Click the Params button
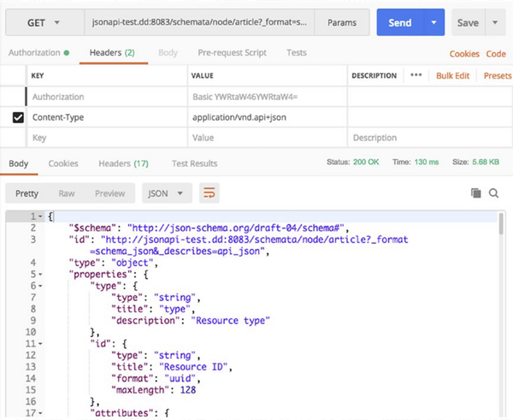513x420 pixels. coord(342,23)
